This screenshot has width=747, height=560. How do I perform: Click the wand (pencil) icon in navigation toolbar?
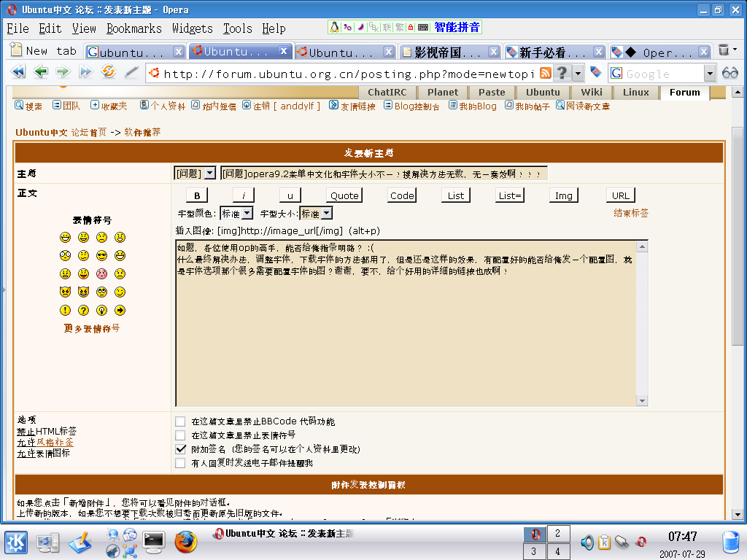(131, 72)
